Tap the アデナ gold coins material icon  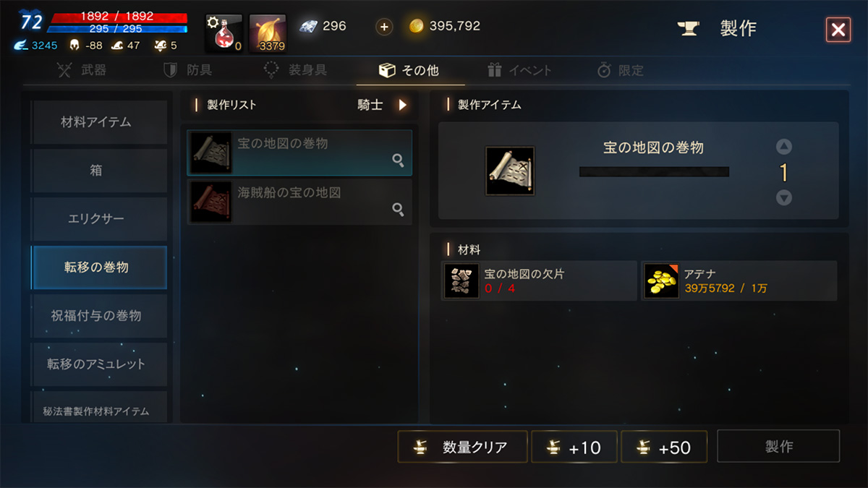pyautogui.click(x=661, y=281)
